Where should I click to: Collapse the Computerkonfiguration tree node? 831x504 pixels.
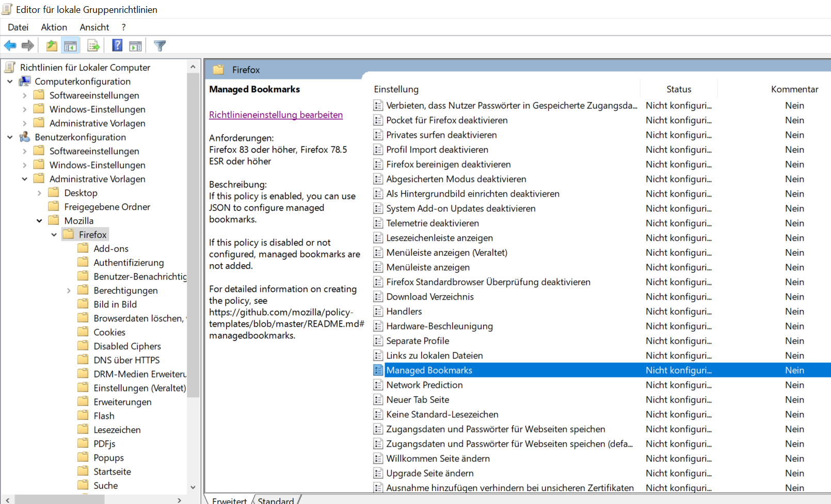tap(10, 82)
